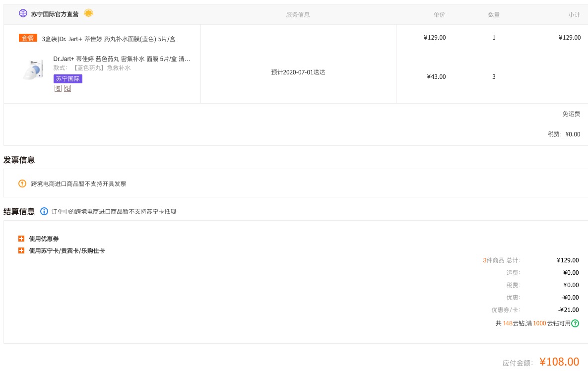
Task: Click the 预计2020-07-01送达 delivery estimate
Action: pos(298,72)
